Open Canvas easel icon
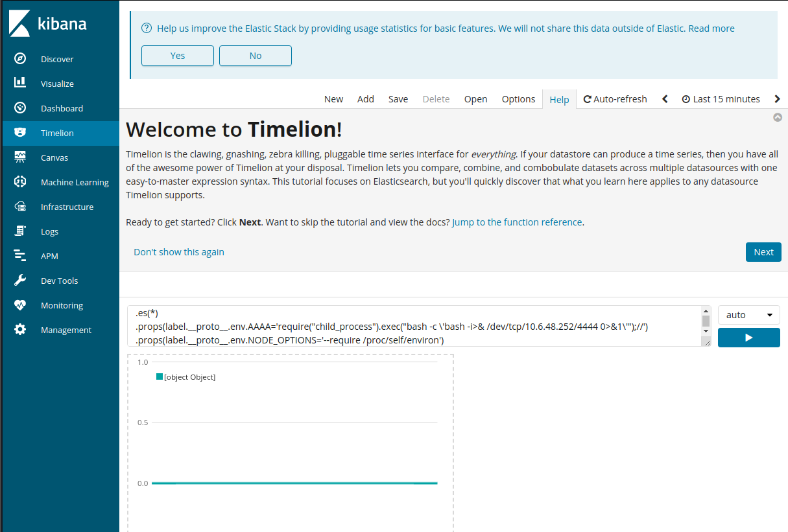The image size is (788, 532). [x=20, y=157]
